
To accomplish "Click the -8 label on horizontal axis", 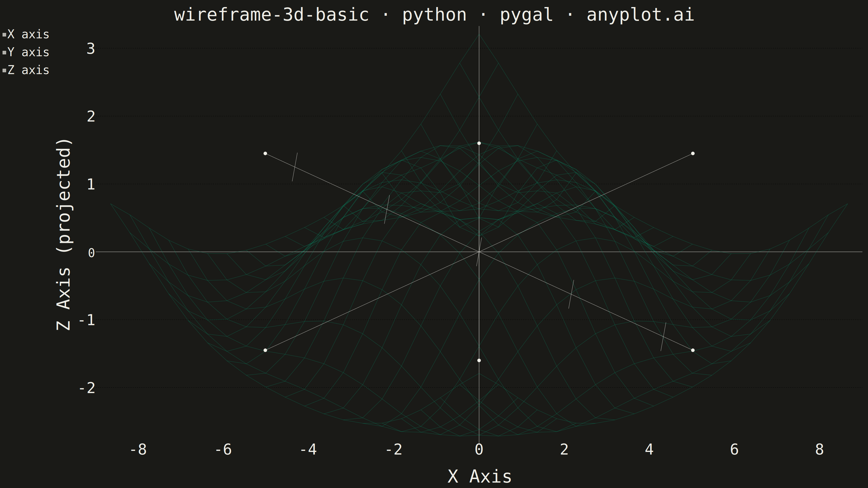I will pos(138,449).
